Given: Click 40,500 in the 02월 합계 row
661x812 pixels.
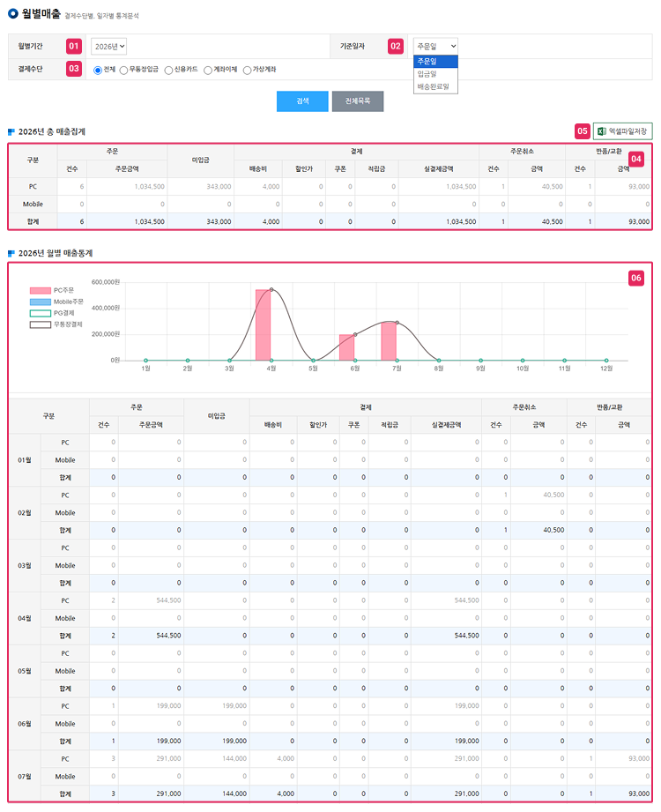Looking at the screenshot, I should (x=553, y=530).
